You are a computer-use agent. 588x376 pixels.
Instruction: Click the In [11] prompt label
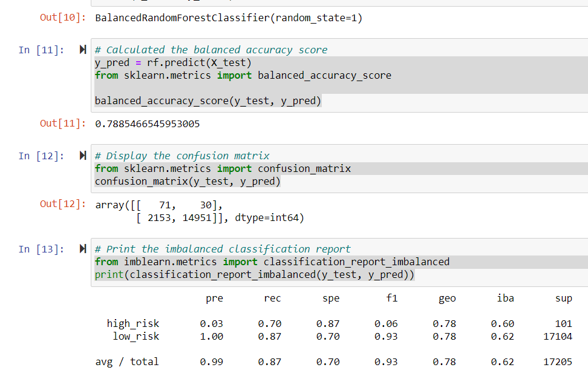(41, 50)
